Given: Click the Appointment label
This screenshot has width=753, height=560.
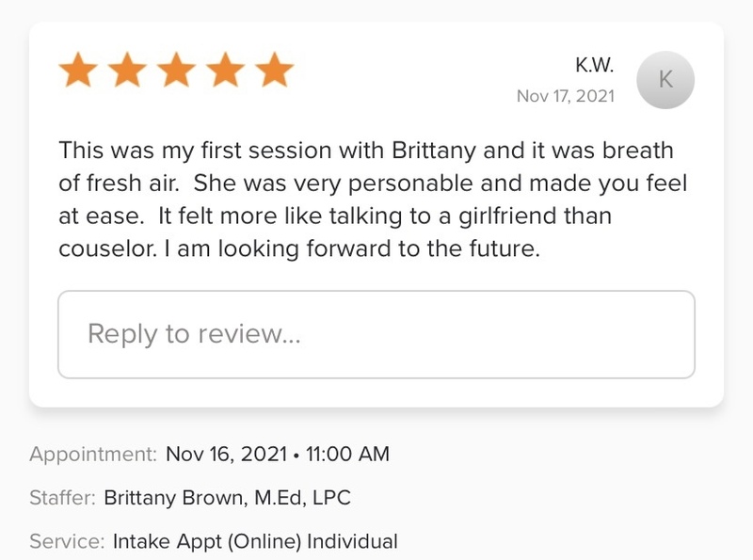Looking at the screenshot, I should point(93,455).
